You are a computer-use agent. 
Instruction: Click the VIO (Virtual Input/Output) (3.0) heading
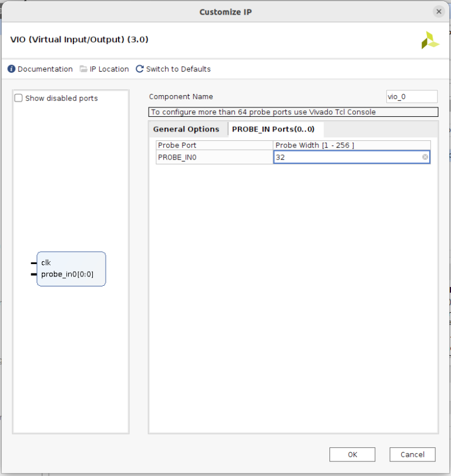79,40
